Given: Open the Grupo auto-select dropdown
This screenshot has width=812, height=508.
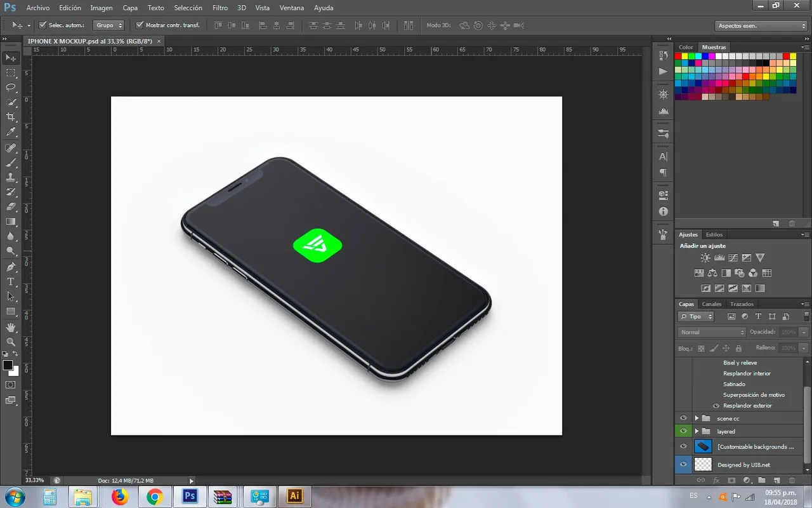Looking at the screenshot, I should 108,25.
